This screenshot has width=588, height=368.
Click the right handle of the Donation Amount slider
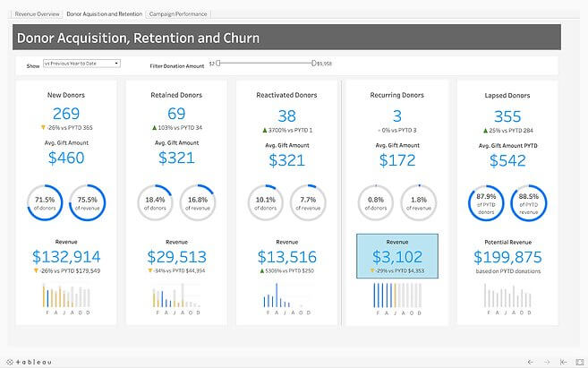click(313, 63)
